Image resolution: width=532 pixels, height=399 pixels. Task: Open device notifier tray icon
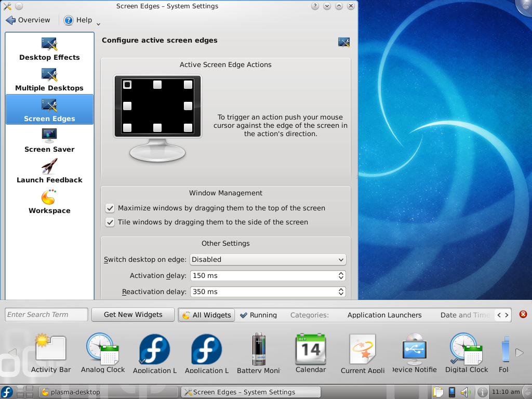451,392
